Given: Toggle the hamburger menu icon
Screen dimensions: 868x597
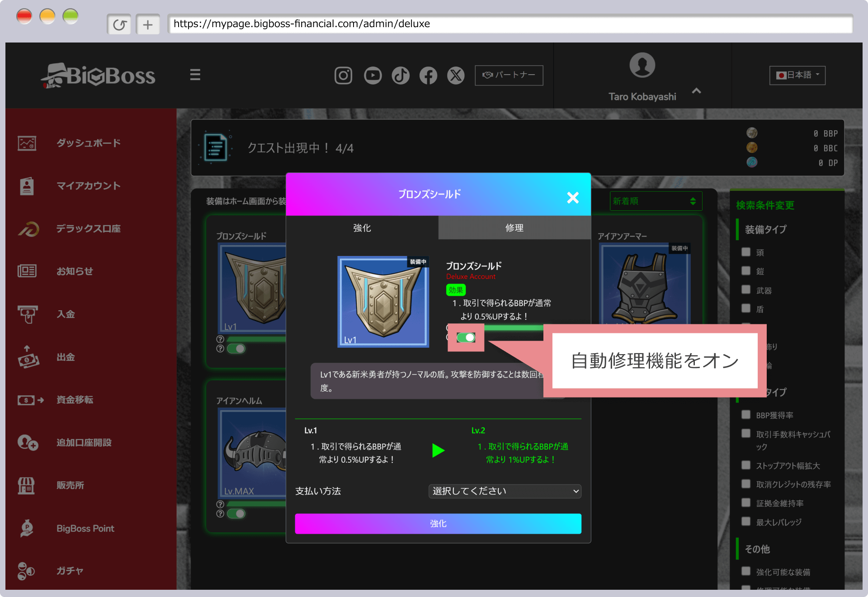Looking at the screenshot, I should tap(195, 75).
